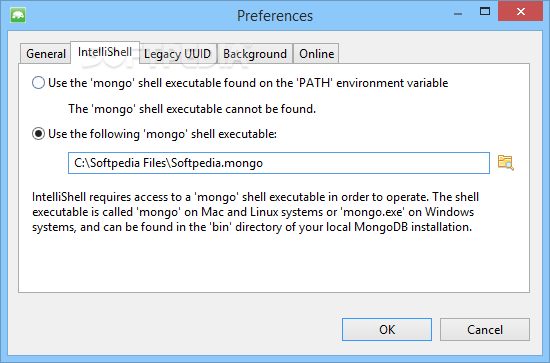This screenshot has height=363, width=550.
Task: Open the General tab
Action: coord(46,54)
